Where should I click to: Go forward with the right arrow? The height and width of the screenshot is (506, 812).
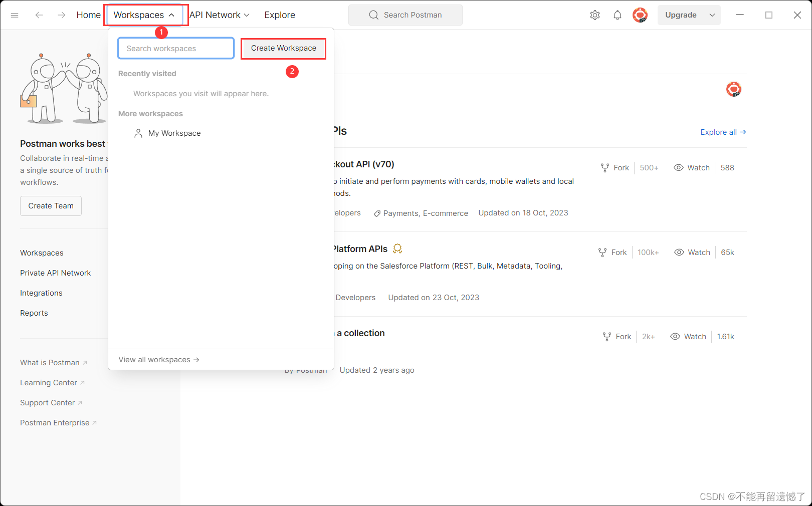62,15
